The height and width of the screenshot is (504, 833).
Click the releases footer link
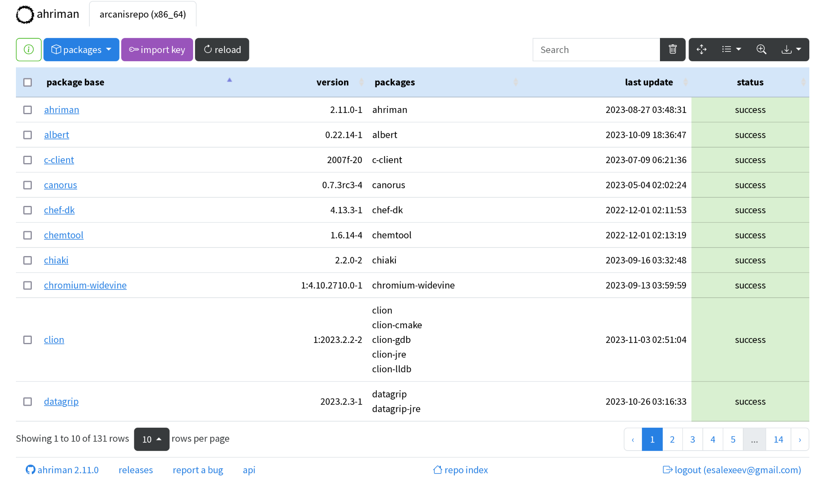pyautogui.click(x=136, y=470)
